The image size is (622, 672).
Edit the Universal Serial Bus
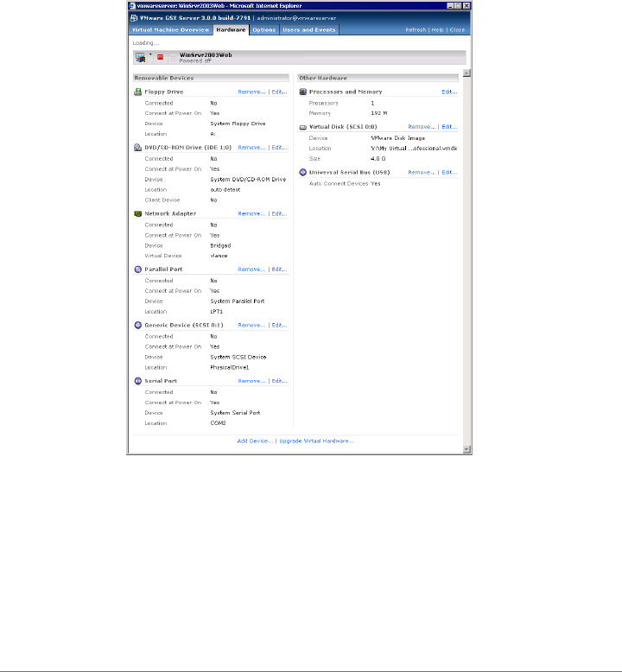pyautogui.click(x=449, y=172)
